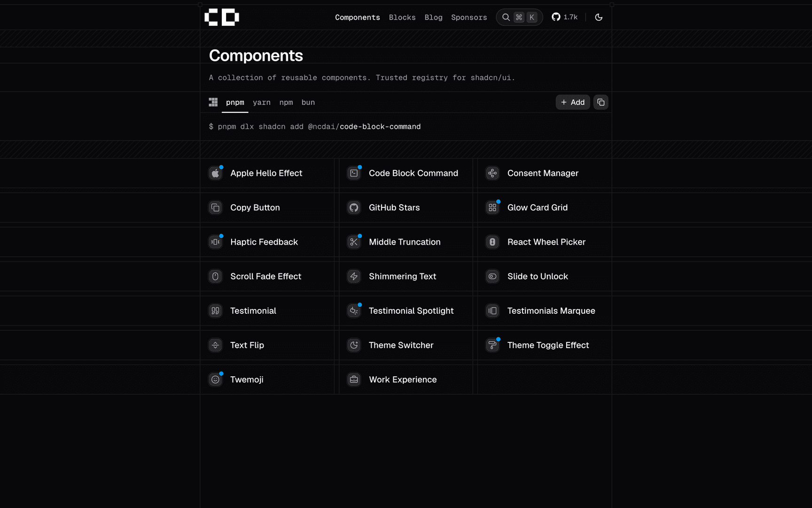Screen dimensions: 812x508
Task: Click the Work Experience briefcase icon
Action: (x=354, y=379)
